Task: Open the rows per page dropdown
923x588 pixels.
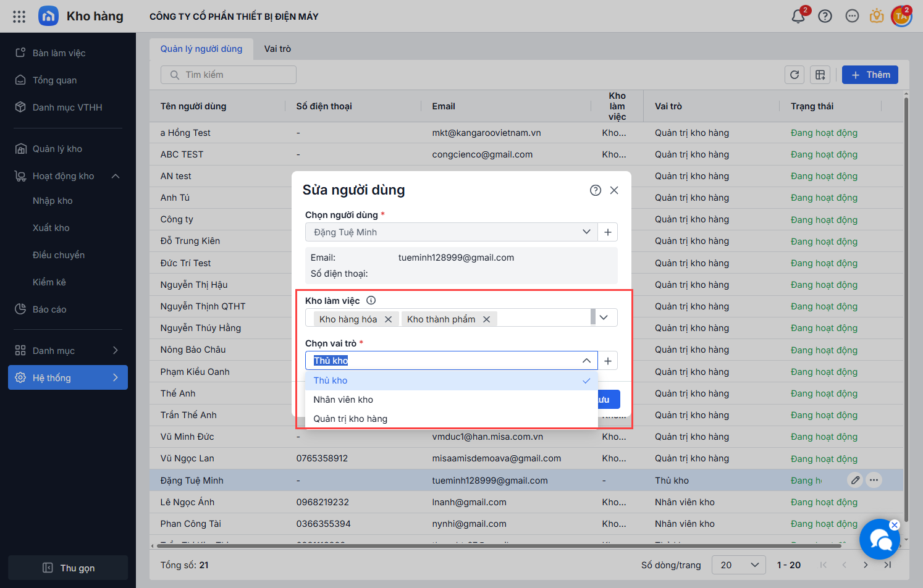Action: pyautogui.click(x=738, y=565)
